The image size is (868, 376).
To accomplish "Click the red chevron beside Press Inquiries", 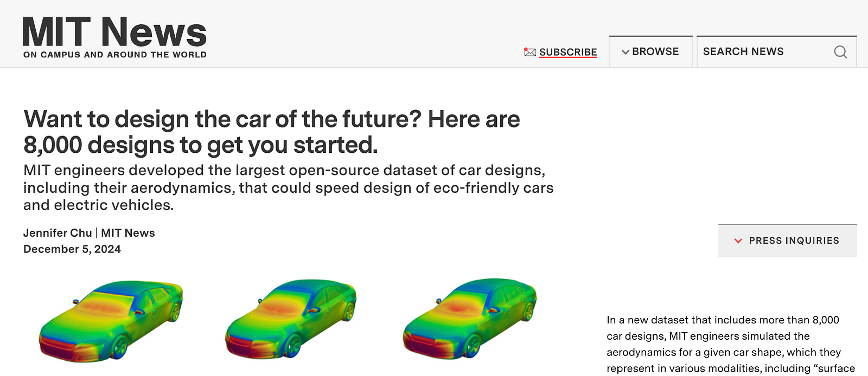I will tap(738, 241).
